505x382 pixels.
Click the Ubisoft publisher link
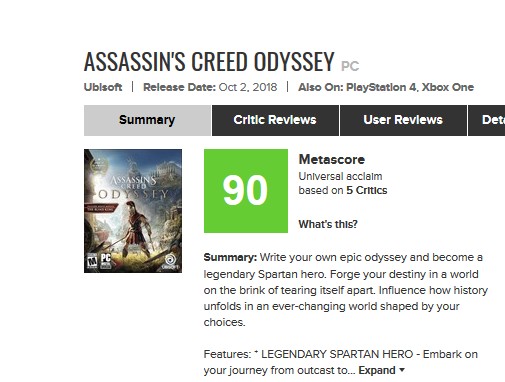point(103,87)
